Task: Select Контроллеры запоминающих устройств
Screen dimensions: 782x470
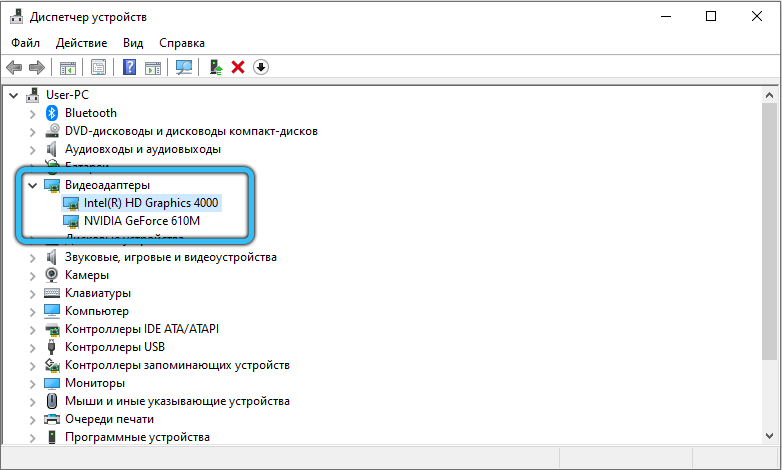Action: pyautogui.click(x=177, y=365)
